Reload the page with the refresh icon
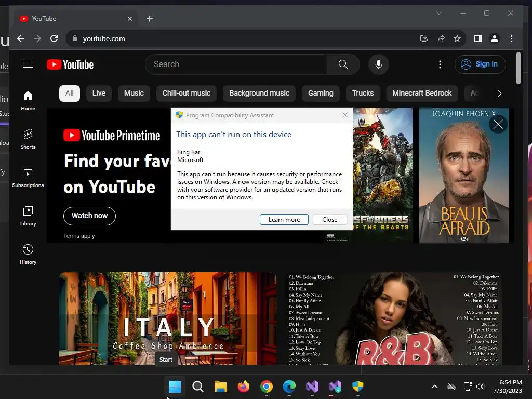 (x=54, y=38)
